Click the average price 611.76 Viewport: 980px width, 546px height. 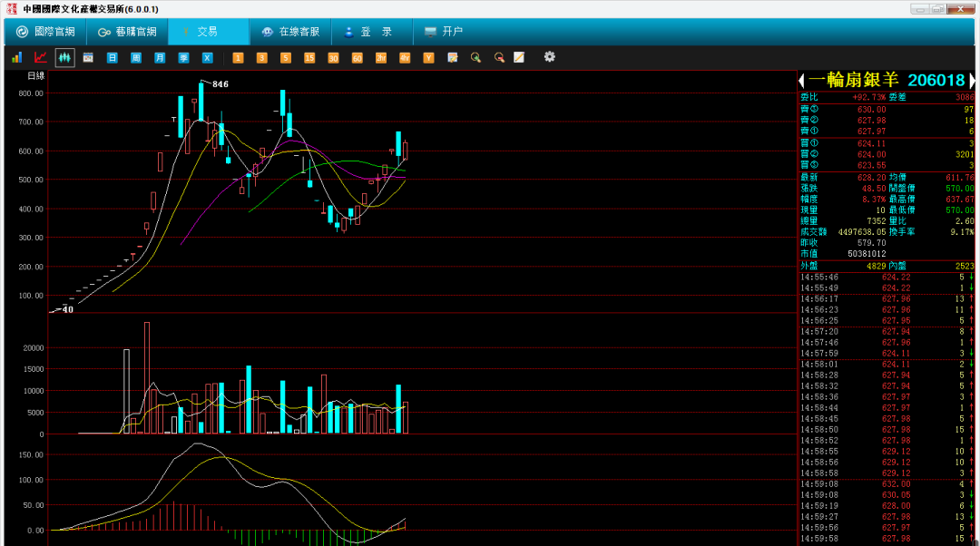[x=959, y=178]
